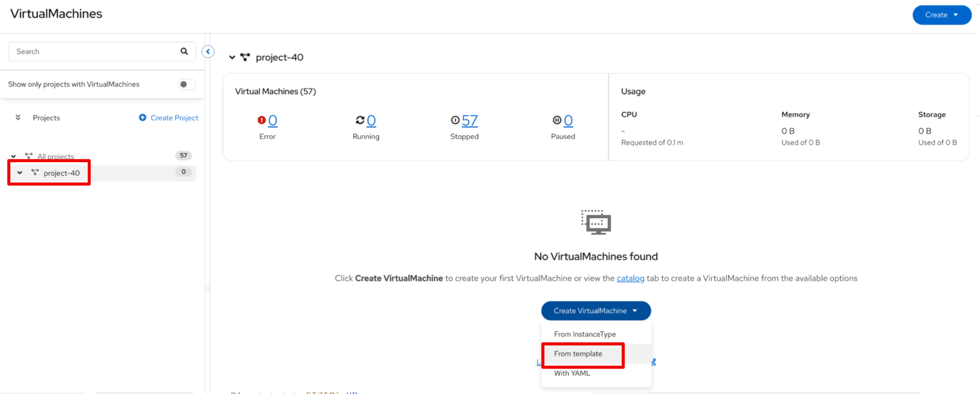Click the Paused status icon
This screenshot has width=980, height=394.
pos(557,120)
